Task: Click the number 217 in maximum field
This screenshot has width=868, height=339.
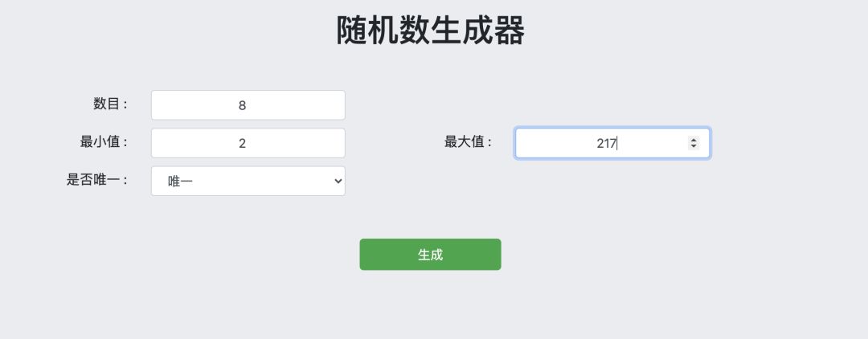Action: [x=606, y=144]
